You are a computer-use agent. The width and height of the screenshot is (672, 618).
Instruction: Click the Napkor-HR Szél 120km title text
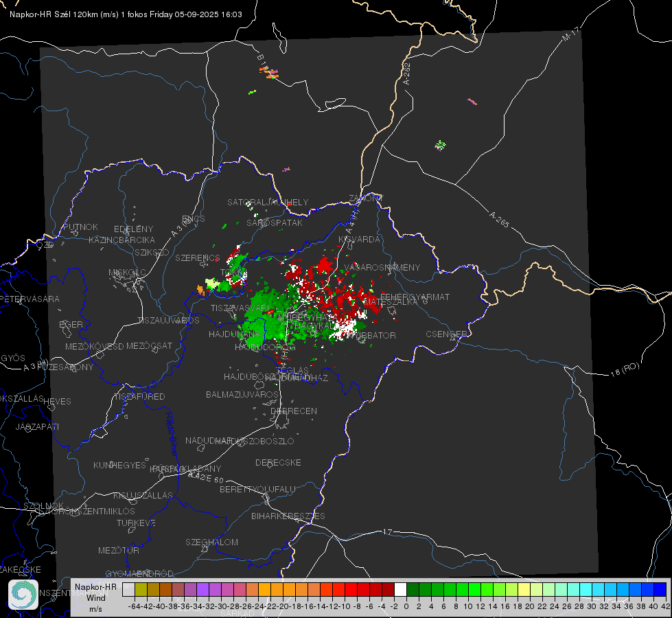point(126,14)
